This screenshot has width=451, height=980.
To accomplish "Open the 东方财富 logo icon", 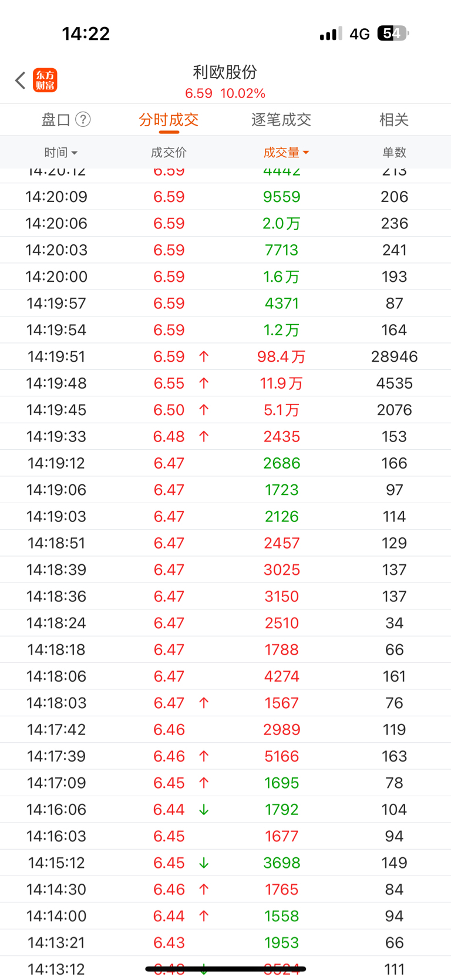I will coord(45,80).
